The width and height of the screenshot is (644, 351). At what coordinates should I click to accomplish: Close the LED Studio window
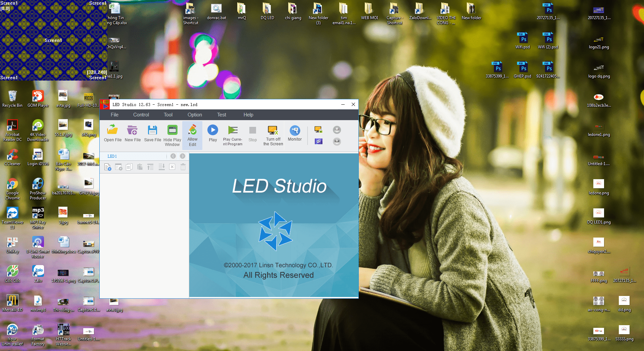pos(353,104)
